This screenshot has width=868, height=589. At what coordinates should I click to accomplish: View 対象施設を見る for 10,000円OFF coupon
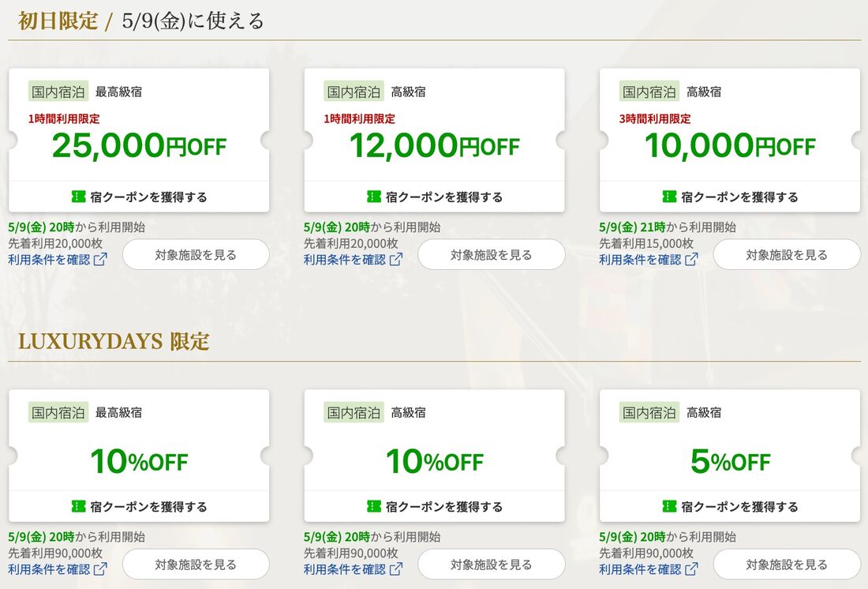[788, 255]
